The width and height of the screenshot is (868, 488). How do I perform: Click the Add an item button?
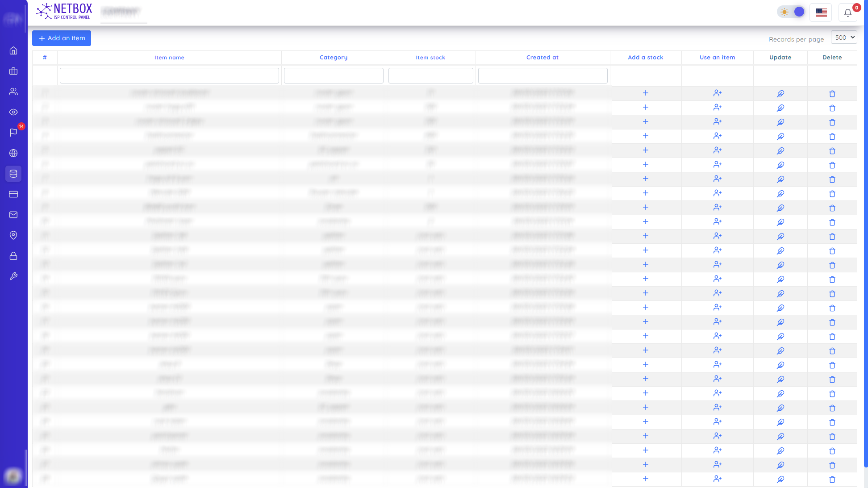point(62,38)
